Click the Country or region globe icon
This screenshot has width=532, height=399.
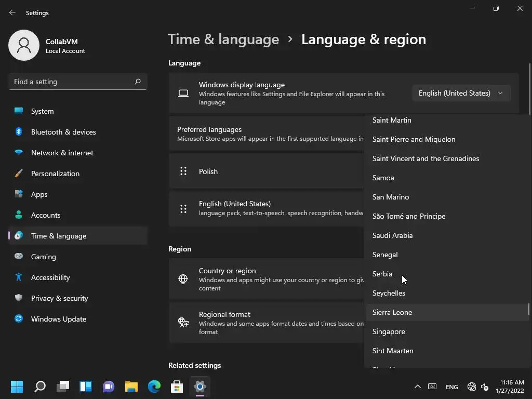[183, 279]
